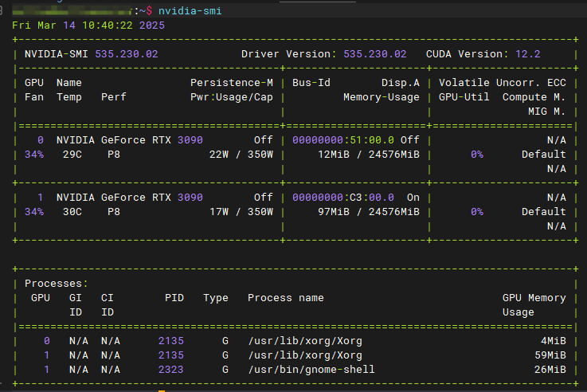The image size is (587, 392).
Task: Click the PID column header
Action: click(x=174, y=298)
